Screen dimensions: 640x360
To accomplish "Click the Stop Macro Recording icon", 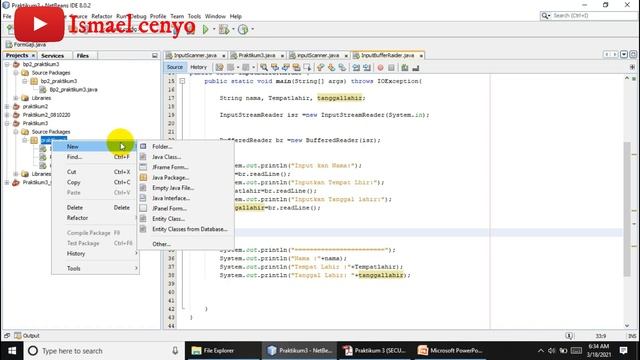I will pos(391,67).
